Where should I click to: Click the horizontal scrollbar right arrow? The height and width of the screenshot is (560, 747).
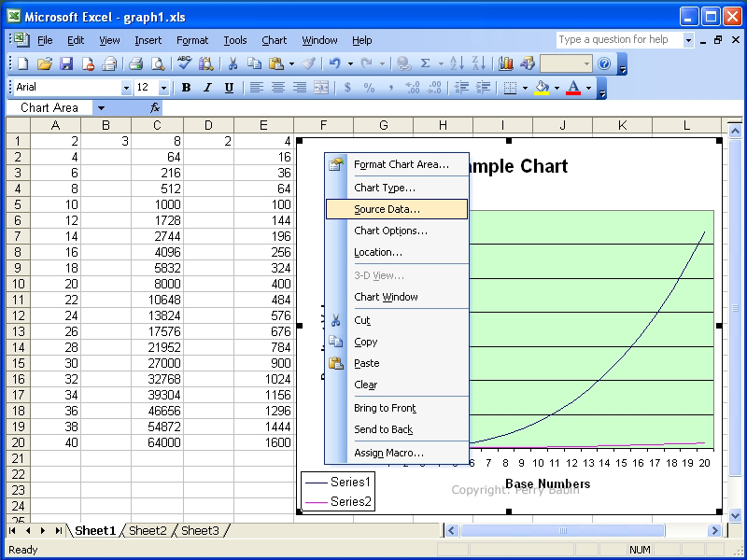point(714,530)
